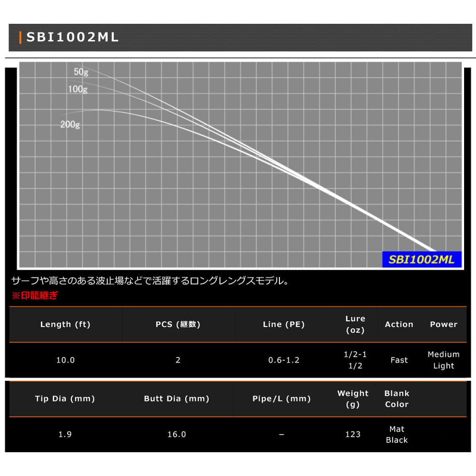Click the 1.9 tip diameter value
Screen dimensions: 476x476
[x=65, y=435]
